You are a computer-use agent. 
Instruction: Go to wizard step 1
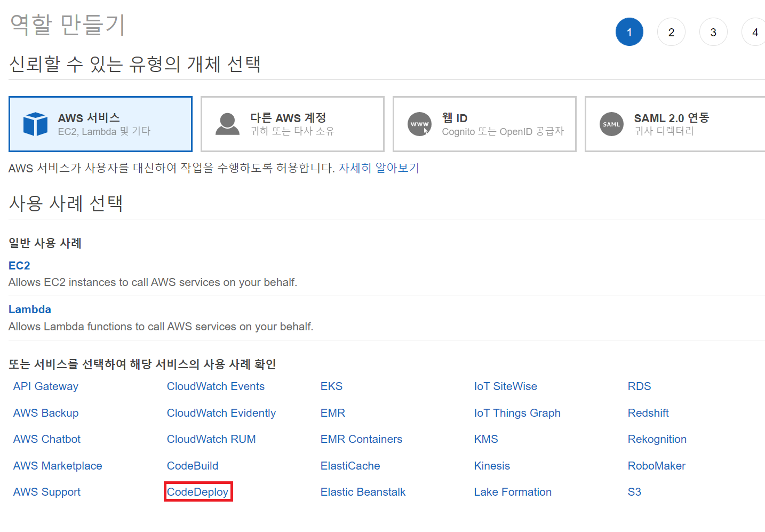pos(629,32)
